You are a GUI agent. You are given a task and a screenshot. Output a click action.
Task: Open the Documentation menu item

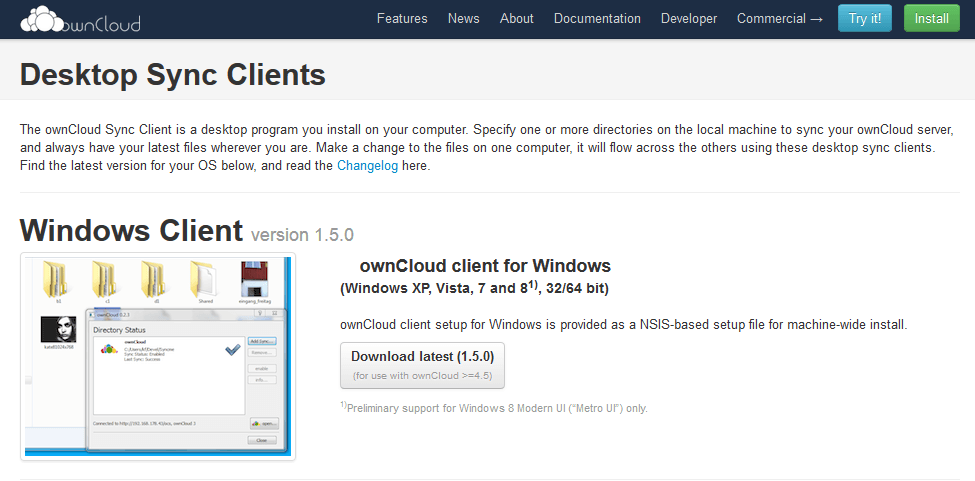pos(597,19)
